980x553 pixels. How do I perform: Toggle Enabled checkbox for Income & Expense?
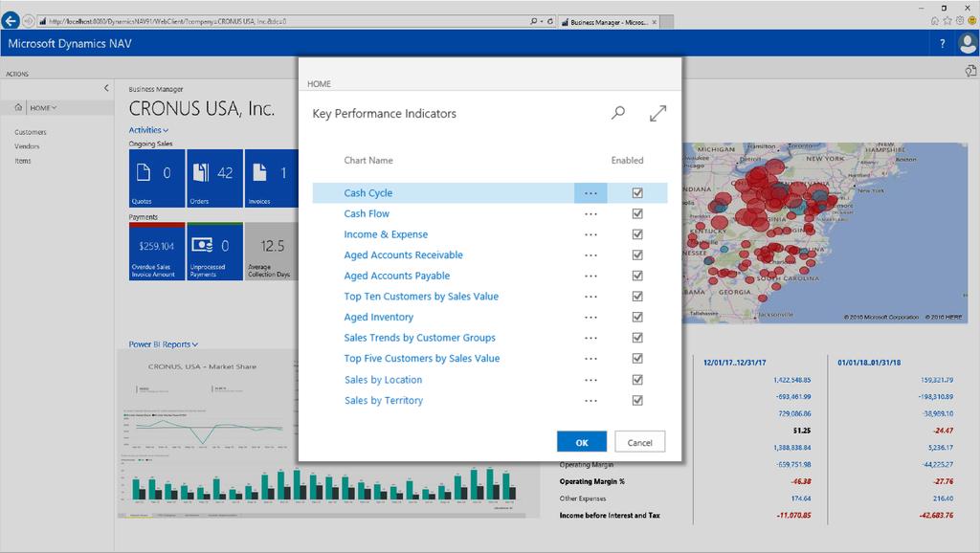coord(636,234)
